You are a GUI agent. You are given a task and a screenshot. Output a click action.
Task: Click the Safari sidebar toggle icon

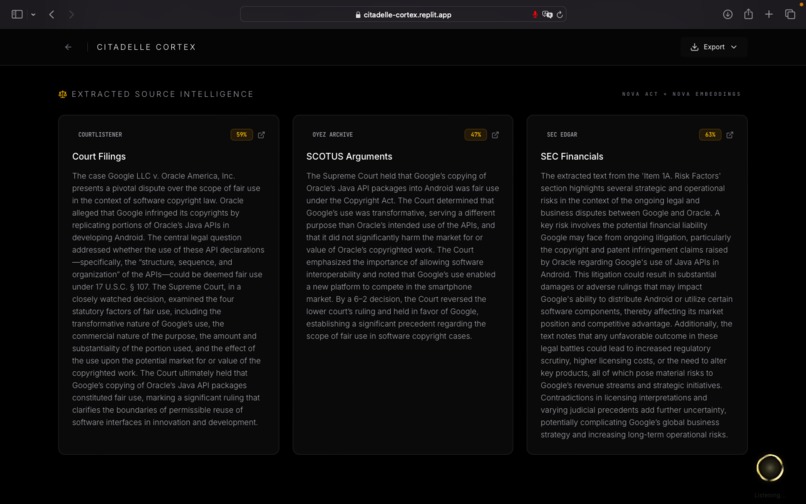pos(17,14)
